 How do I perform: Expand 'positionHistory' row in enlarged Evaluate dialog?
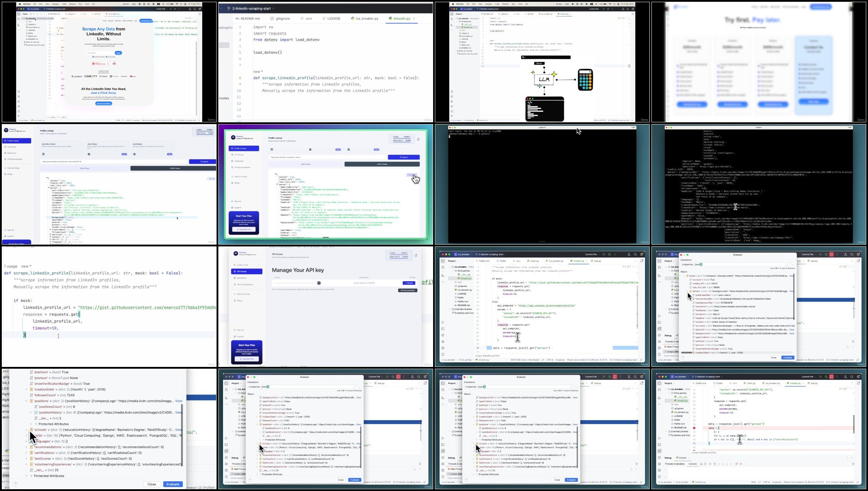pyautogui.click(x=31, y=412)
